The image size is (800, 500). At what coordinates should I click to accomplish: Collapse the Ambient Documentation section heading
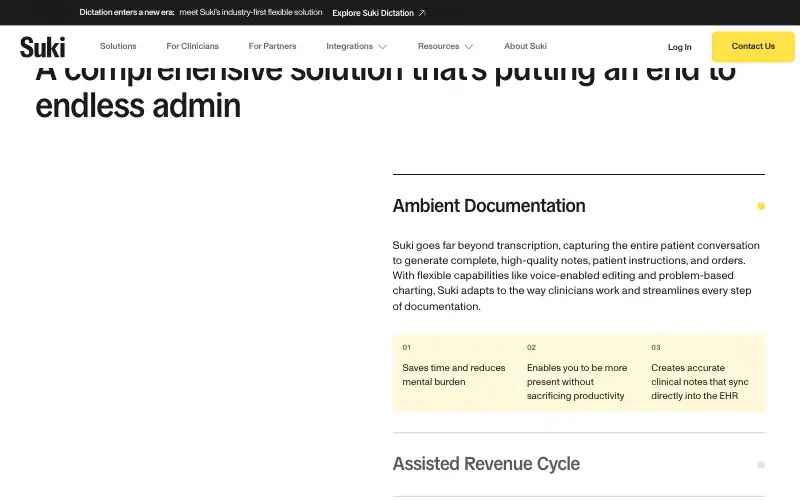pos(489,206)
